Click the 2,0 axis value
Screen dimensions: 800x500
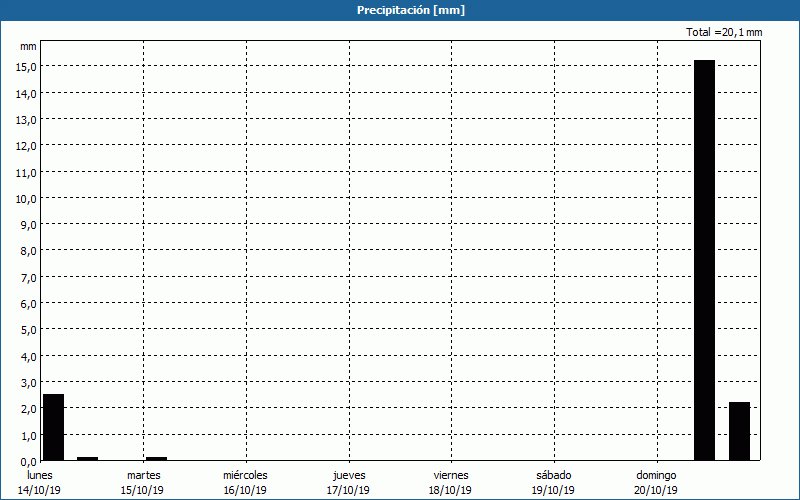pos(29,409)
